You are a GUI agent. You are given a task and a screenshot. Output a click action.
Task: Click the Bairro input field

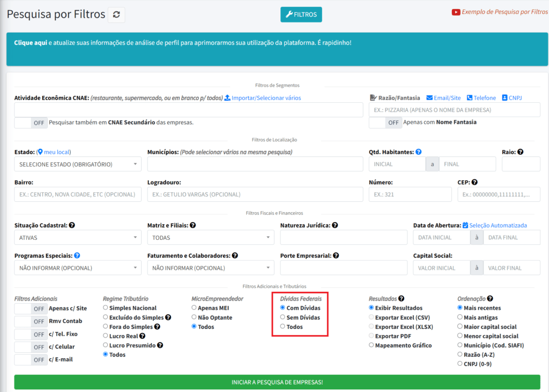pos(78,194)
